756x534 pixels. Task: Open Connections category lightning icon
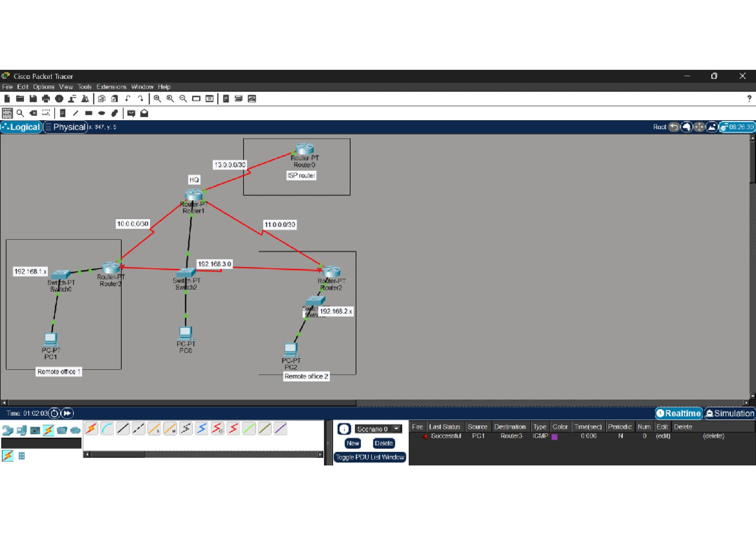(x=48, y=431)
